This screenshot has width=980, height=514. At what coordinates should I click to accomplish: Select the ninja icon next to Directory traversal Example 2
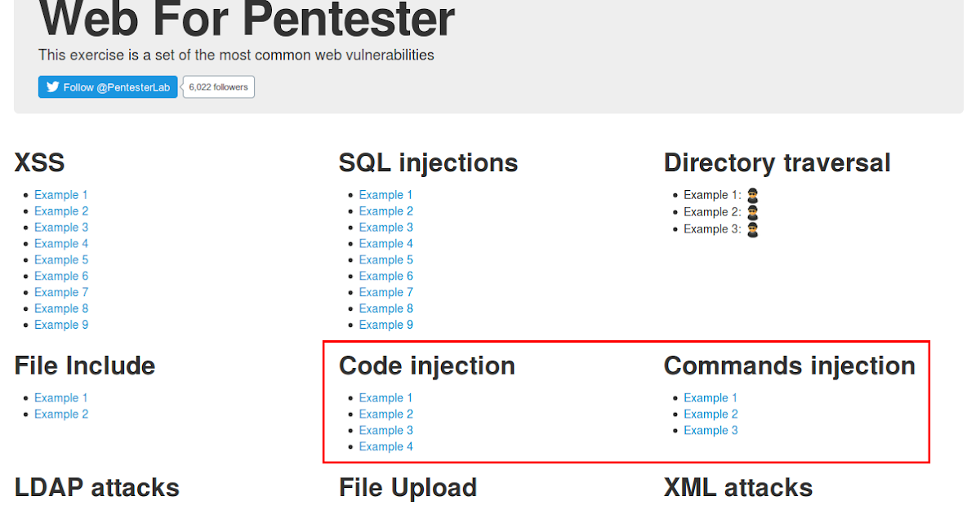[x=752, y=211]
